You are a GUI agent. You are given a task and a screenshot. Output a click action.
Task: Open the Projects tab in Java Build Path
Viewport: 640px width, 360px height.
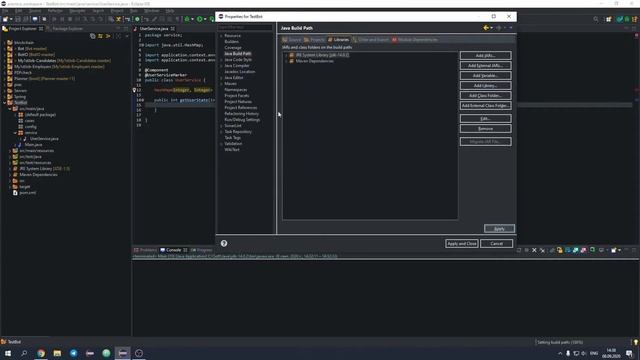pos(314,40)
